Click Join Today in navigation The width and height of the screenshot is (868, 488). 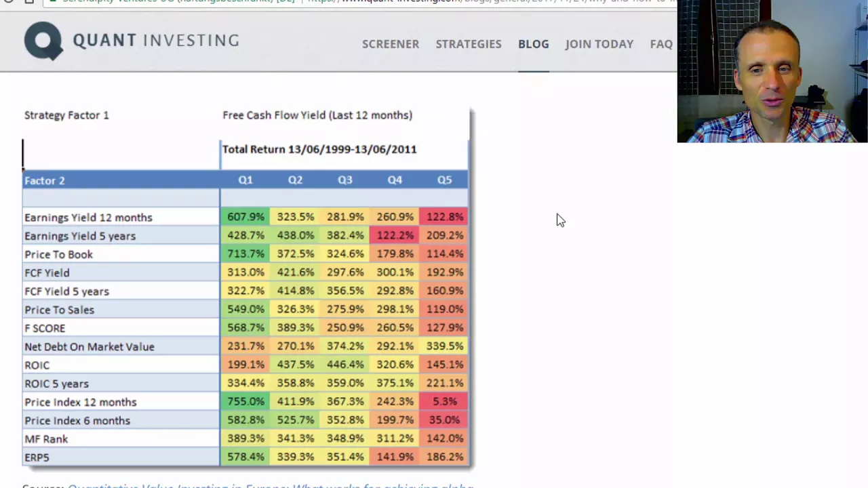[599, 44]
